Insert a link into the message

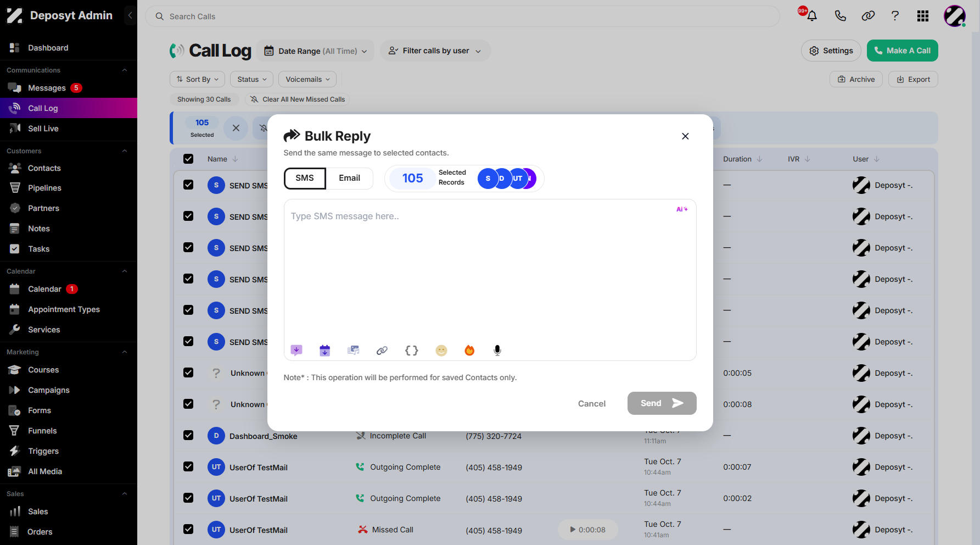382,350
